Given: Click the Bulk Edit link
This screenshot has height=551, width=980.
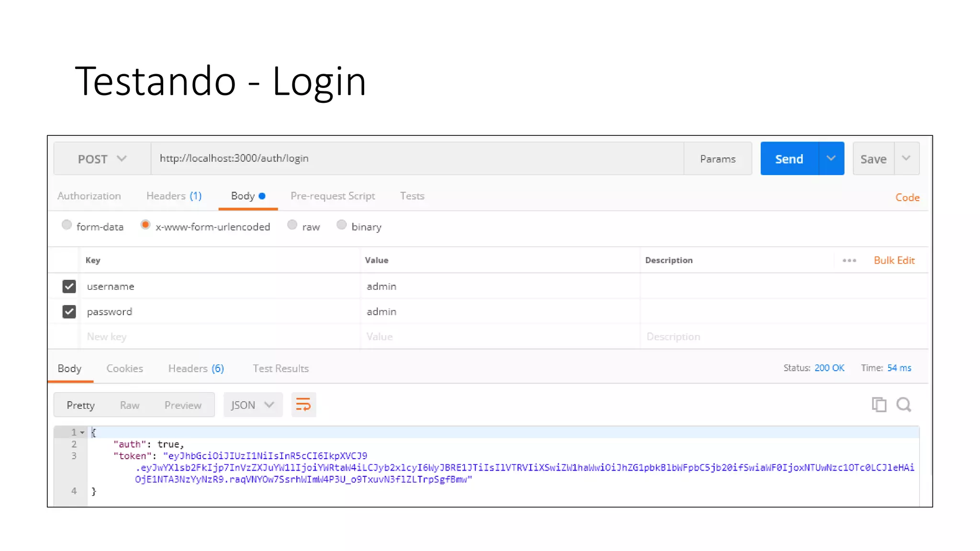Looking at the screenshot, I should click(894, 260).
